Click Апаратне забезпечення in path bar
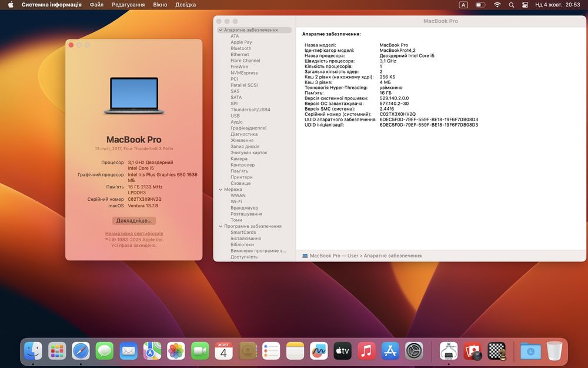 393,256
